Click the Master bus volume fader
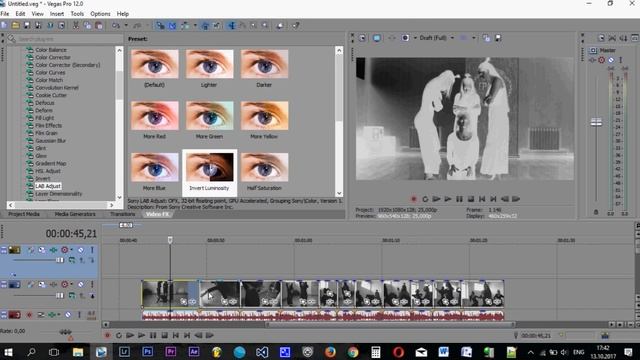Viewport: 640px width, 360px height. click(x=596, y=122)
